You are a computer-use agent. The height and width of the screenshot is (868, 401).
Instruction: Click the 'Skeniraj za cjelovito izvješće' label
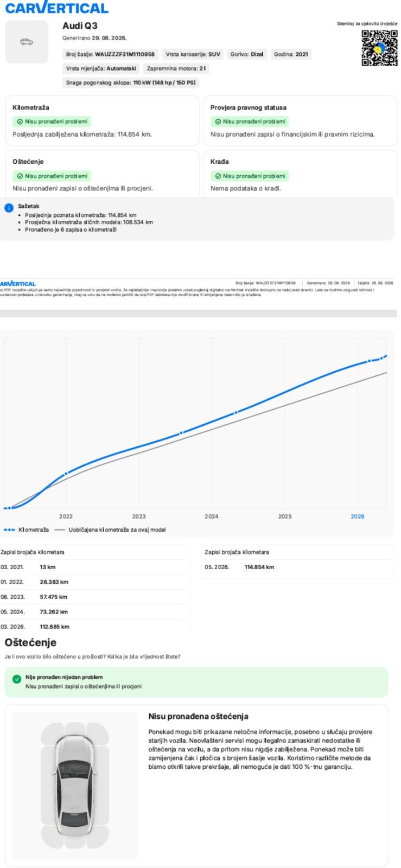[x=367, y=24]
